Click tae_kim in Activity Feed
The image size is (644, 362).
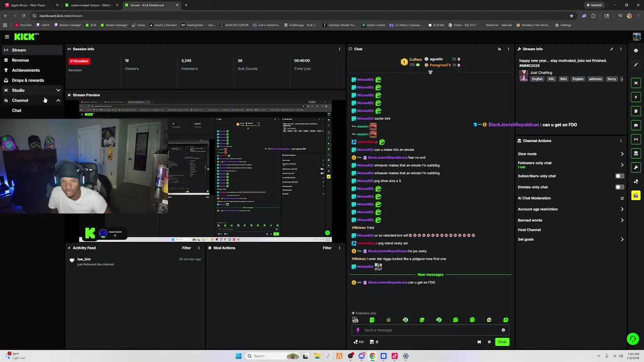tap(84, 259)
